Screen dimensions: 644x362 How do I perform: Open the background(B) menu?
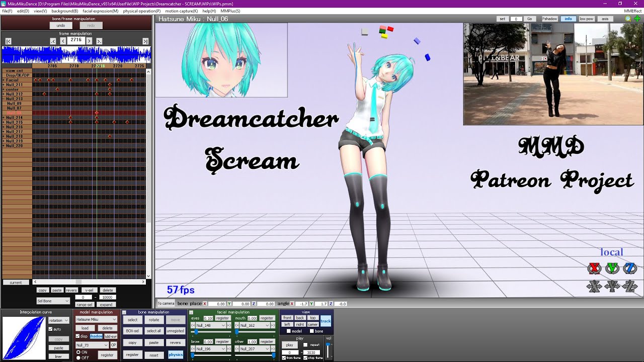click(65, 11)
